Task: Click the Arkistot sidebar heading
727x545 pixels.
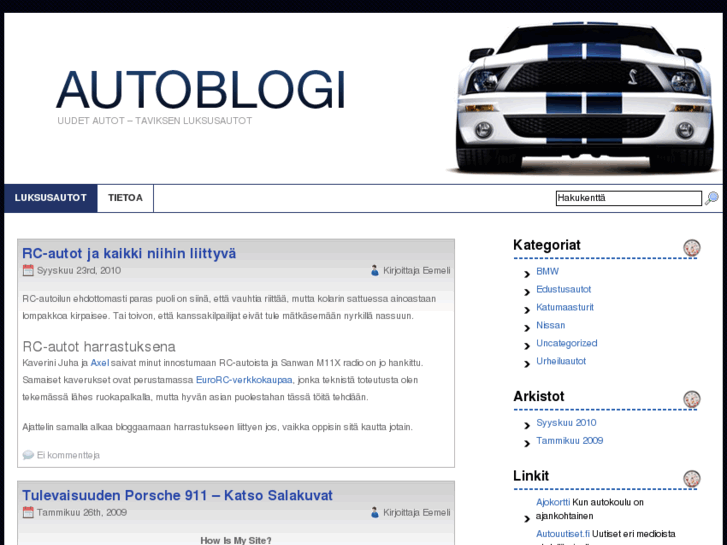Action: (x=538, y=396)
